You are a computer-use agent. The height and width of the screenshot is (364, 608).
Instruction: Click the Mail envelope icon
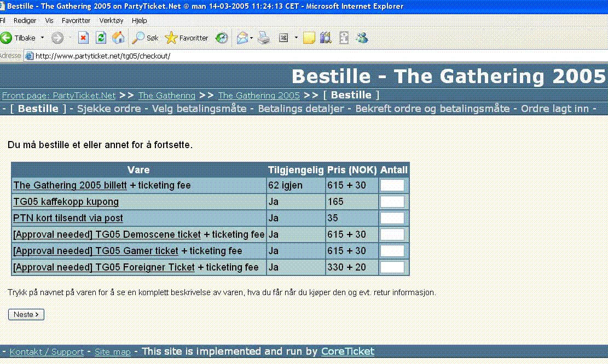pyautogui.click(x=242, y=38)
